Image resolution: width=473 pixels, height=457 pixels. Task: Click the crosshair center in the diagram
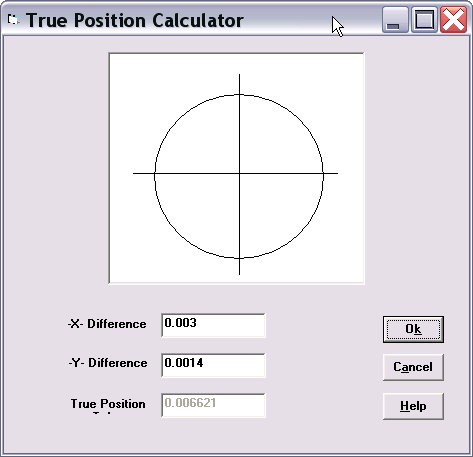click(239, 173)
